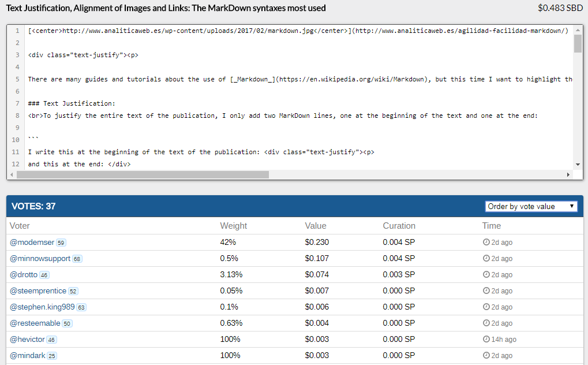
Task: Open the @modemser voter profile link
Action: pyautogui.click(x=32, y=242)
